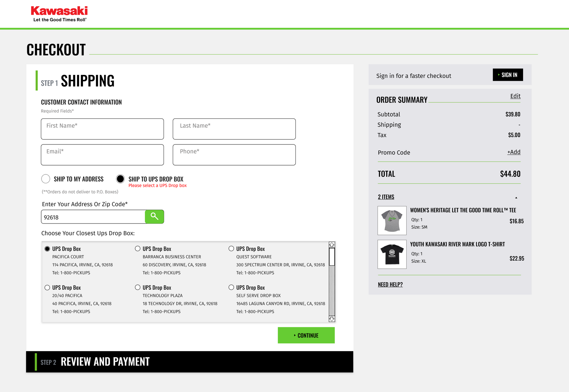Click the 'Size: XL' text
This screenshot has height=392, width=569.
[418, 261]
